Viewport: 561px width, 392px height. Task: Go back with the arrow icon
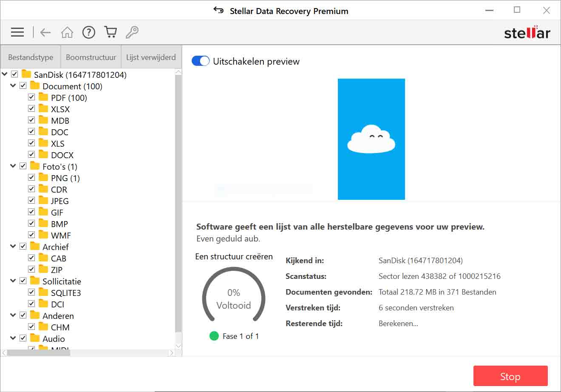(45, 32)
